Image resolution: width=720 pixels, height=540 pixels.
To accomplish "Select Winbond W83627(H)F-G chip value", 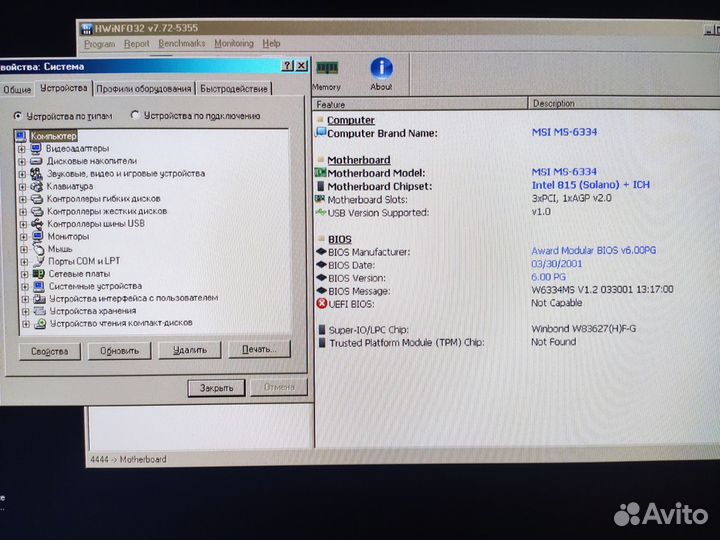I will (584, 328).
